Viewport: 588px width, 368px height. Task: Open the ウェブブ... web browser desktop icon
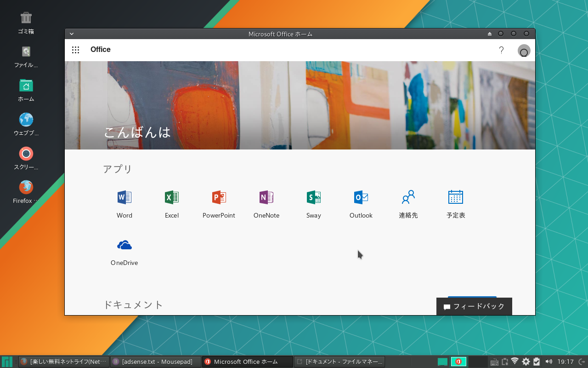click(x=26, y=124)
